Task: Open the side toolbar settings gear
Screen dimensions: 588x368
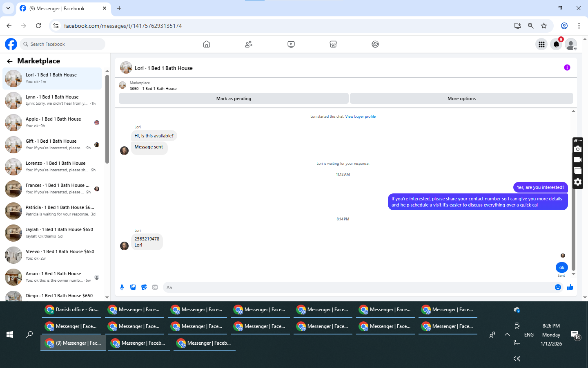Action: [577, 182]
